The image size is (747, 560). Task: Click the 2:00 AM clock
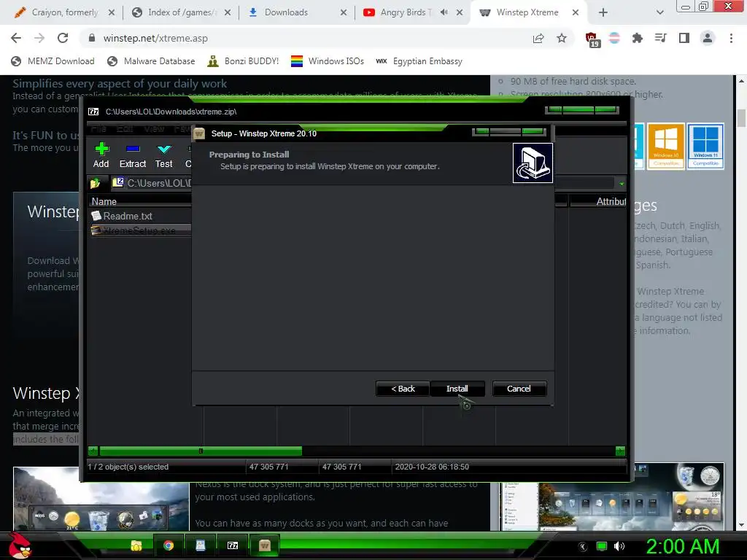pyautogui.click(x=682, y=546)
